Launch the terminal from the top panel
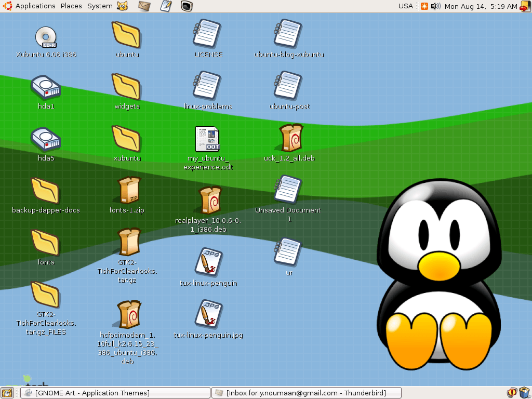 coord(187,6)
